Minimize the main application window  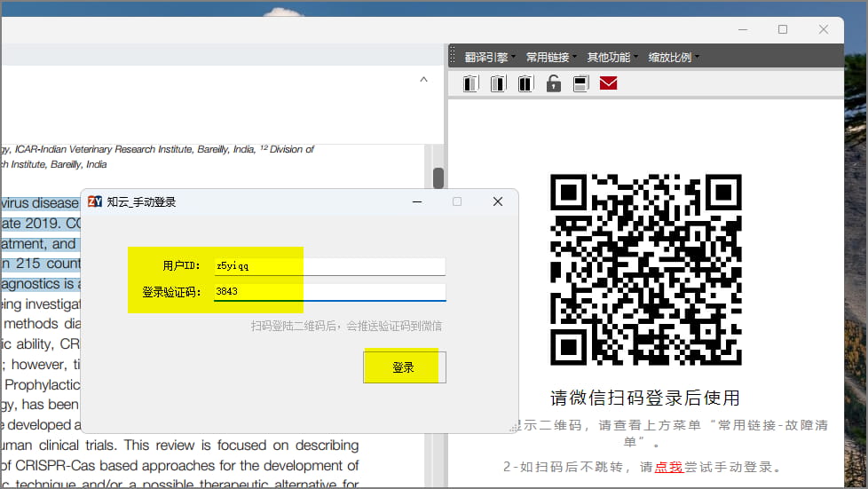pos(743,29)
